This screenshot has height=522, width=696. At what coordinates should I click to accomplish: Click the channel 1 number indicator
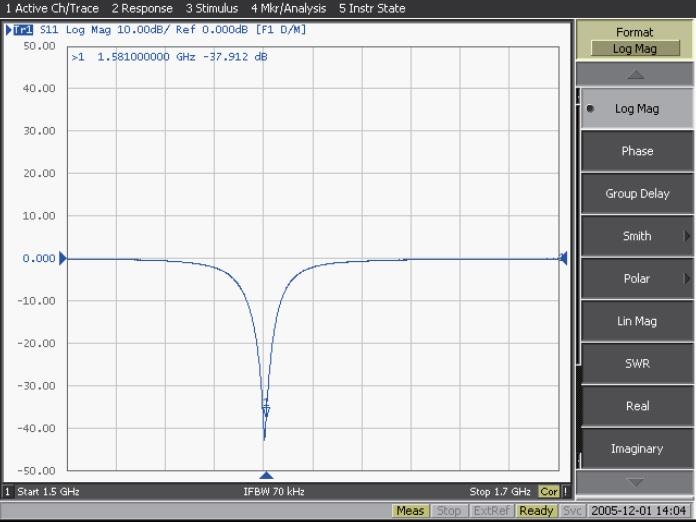click(8, 491)
